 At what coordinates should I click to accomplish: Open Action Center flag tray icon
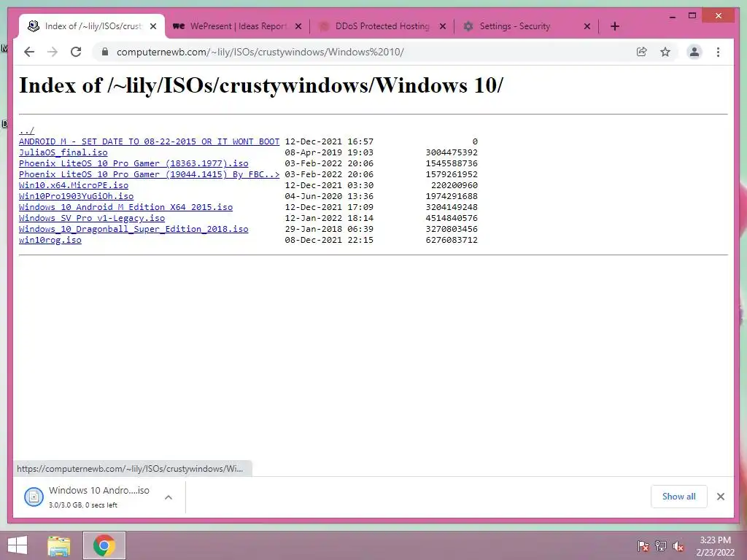pos(643,545)
